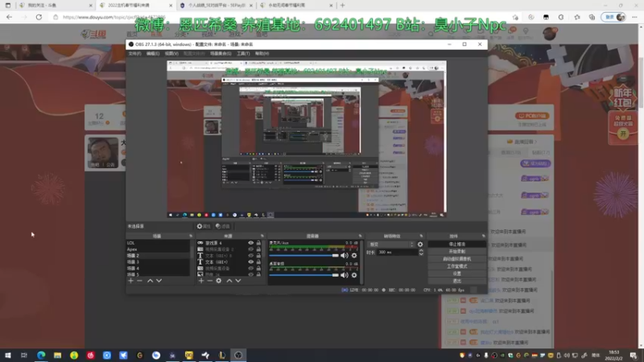The width and height of the screenshot is (644, 362).
Task: Select the Apex scene
Action: (x=158, y=249)
